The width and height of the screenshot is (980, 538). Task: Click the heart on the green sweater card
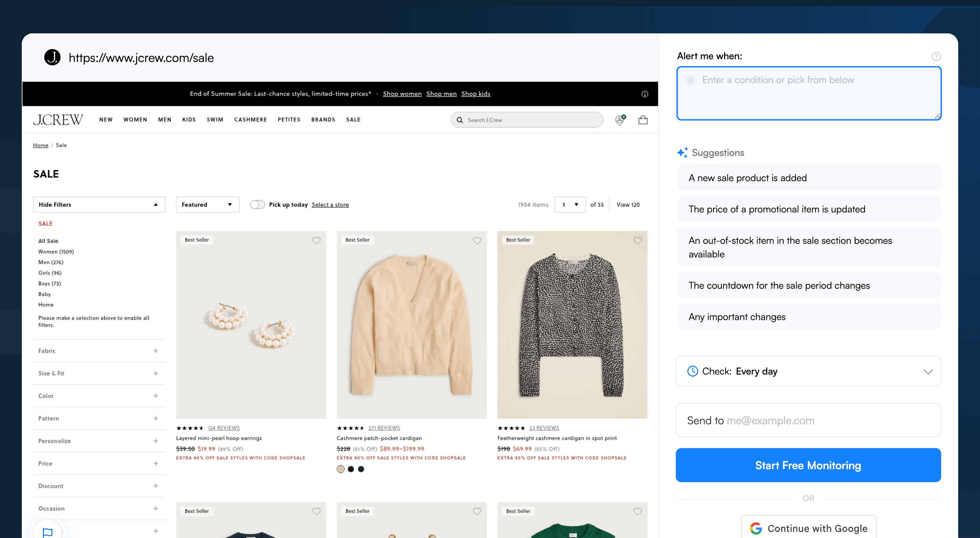click(638, 511)
